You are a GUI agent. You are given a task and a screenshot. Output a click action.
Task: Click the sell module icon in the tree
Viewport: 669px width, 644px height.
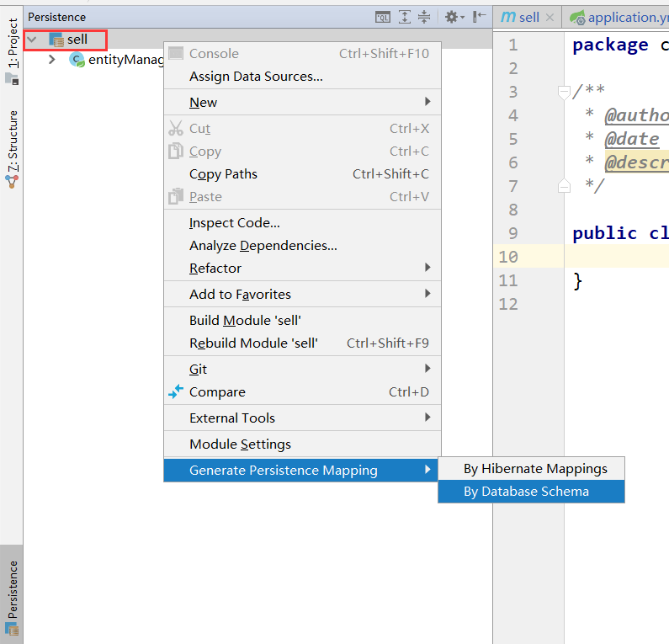tap(56, 40)
